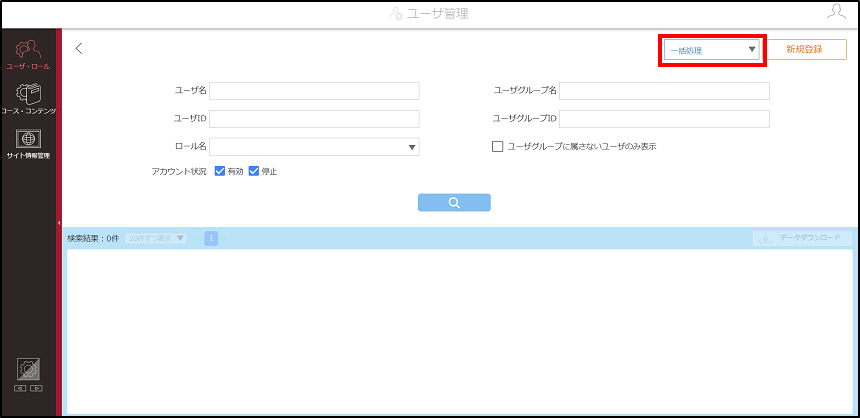Expand the ロール名 dropdown
The image size is (860, 418).
(x=314, y=146)
